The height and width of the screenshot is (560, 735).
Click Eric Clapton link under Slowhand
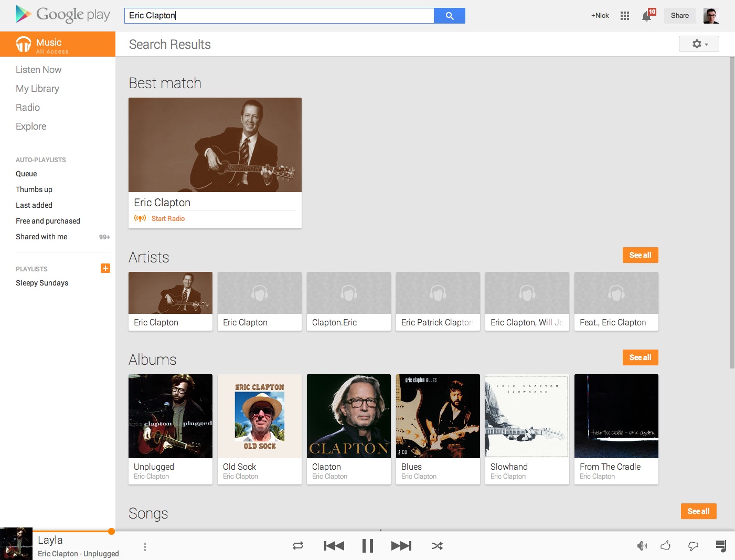click(508, 477)
